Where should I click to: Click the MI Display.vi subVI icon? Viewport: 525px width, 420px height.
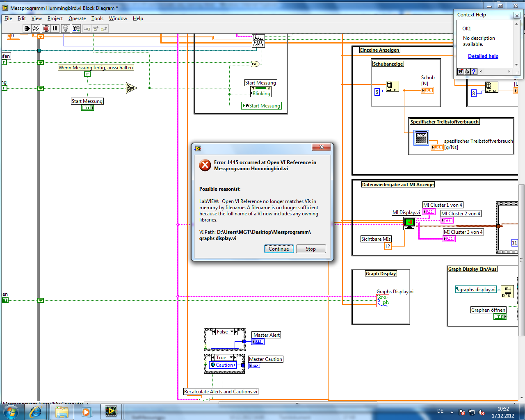coord(409,223)
